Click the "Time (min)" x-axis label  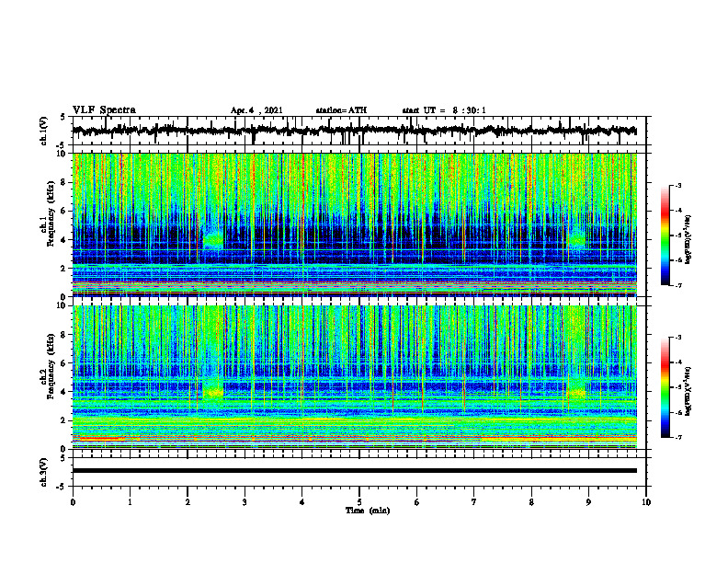click(x=368, y=511)
